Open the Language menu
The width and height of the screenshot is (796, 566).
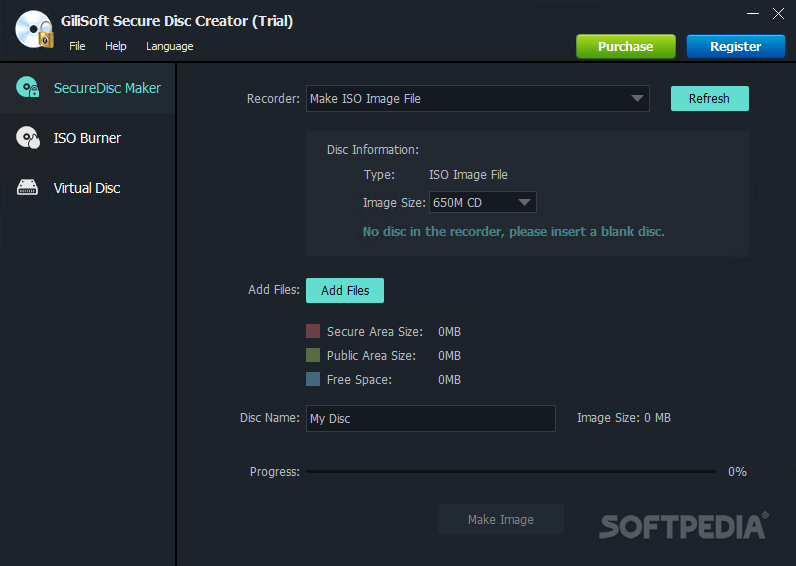(x=170, y=46)
